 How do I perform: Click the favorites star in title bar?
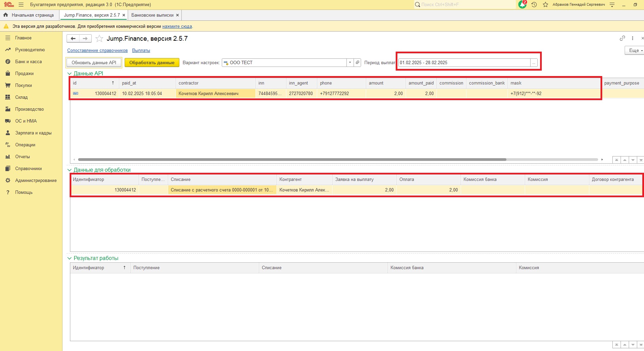[x=545, y=5]
